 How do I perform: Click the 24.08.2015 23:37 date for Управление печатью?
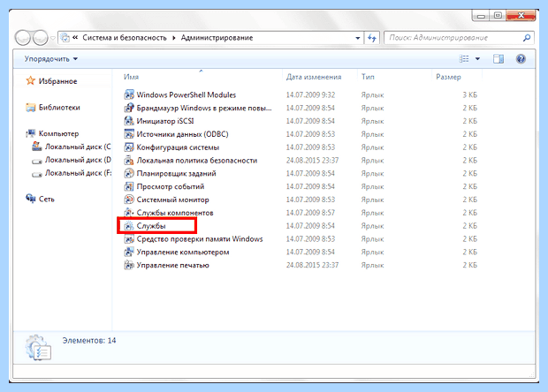click(312, 265)
